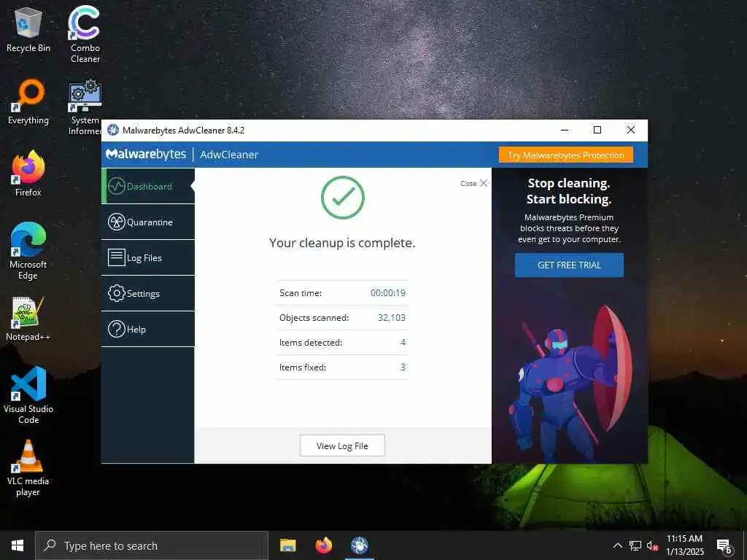Screen dimensions: 747x560
Task: Click the green cleanup complete checkmark
Action: coord(343,197)
